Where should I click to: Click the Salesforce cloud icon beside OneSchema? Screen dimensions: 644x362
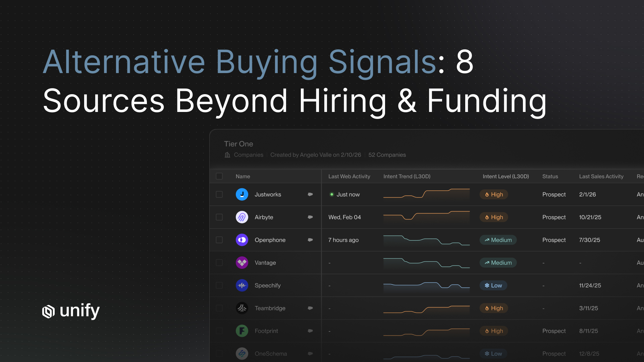click(x=310, y=354)
